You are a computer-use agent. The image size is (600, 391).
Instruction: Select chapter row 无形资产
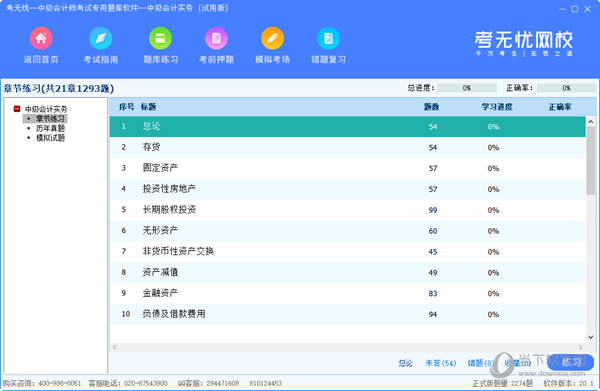pos(347,231)
